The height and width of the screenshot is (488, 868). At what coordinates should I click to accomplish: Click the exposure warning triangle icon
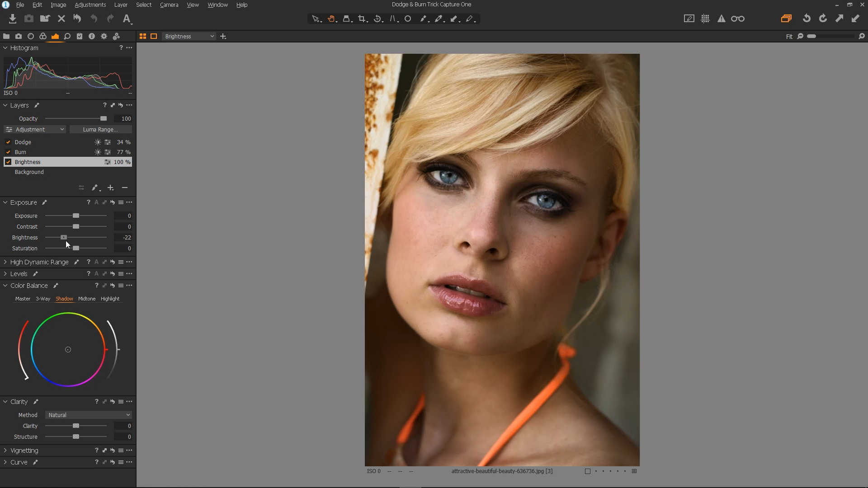click(x=722, y=19)
